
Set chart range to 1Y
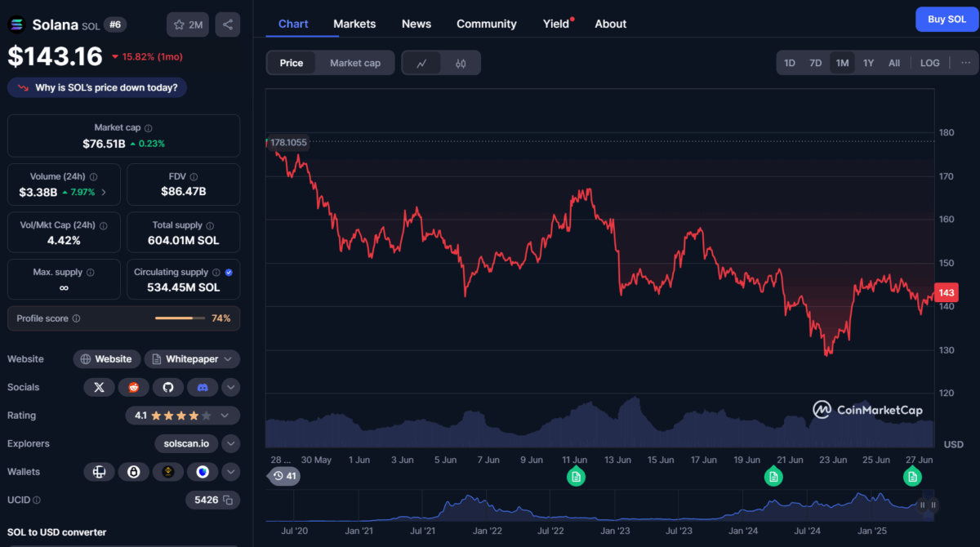[868, 63]
